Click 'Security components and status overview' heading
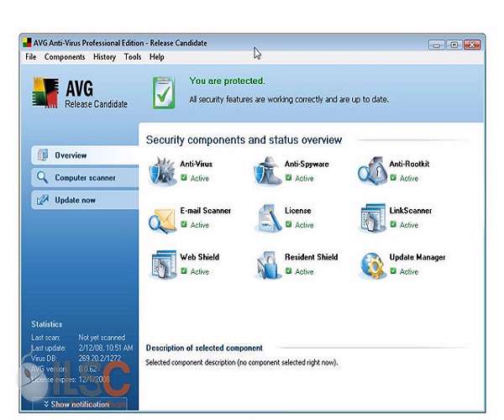 (244, 139)
